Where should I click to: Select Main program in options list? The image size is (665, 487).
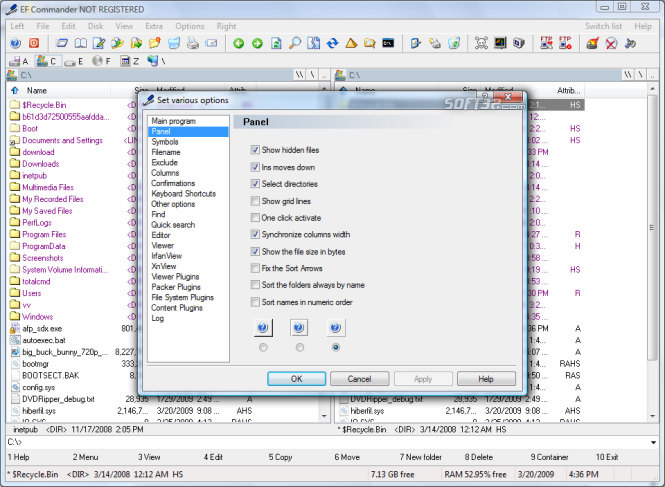[173, 121]
